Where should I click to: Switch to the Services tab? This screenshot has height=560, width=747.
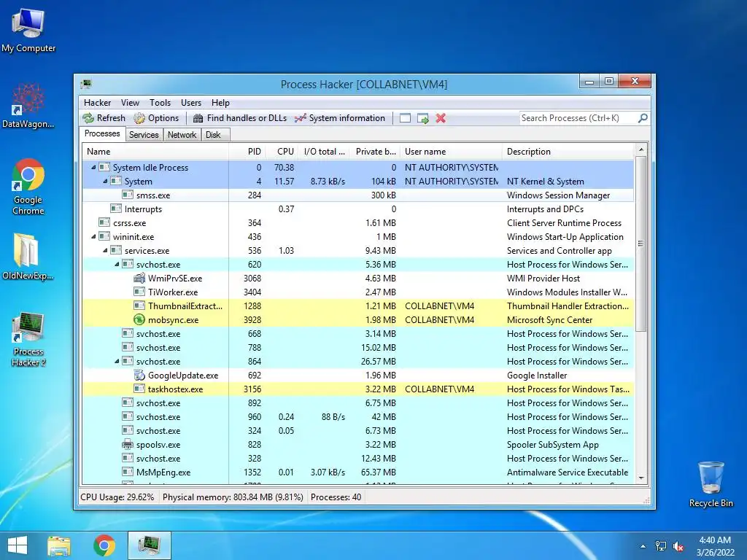click(x=144, y=135)
